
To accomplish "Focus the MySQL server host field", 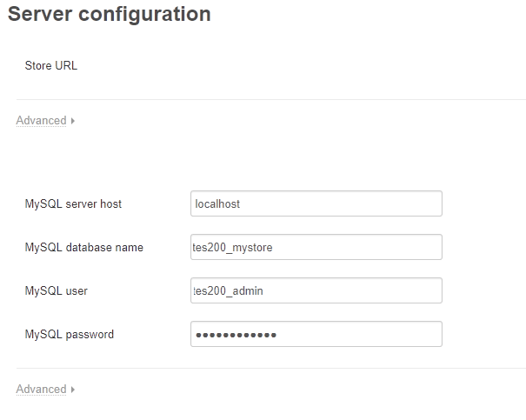I will tap(316, 203).
